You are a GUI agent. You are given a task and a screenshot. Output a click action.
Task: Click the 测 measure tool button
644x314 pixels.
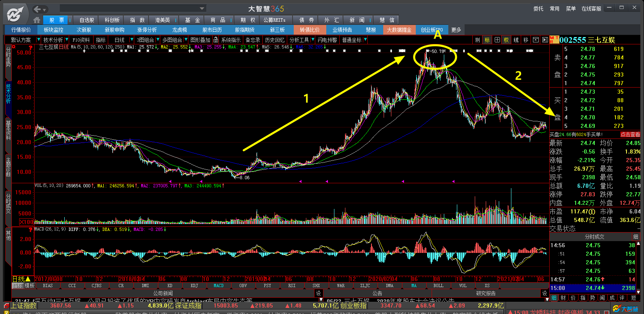pyautogui.click(x=477, y=40)
